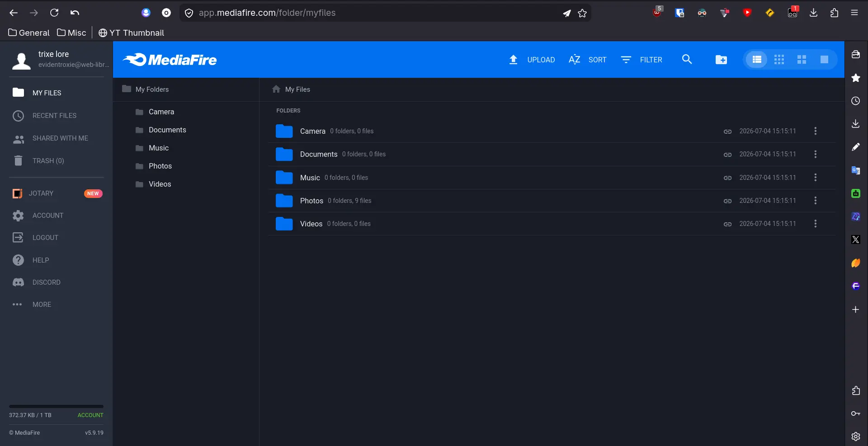Click the new folder icon

coord(721,60)
